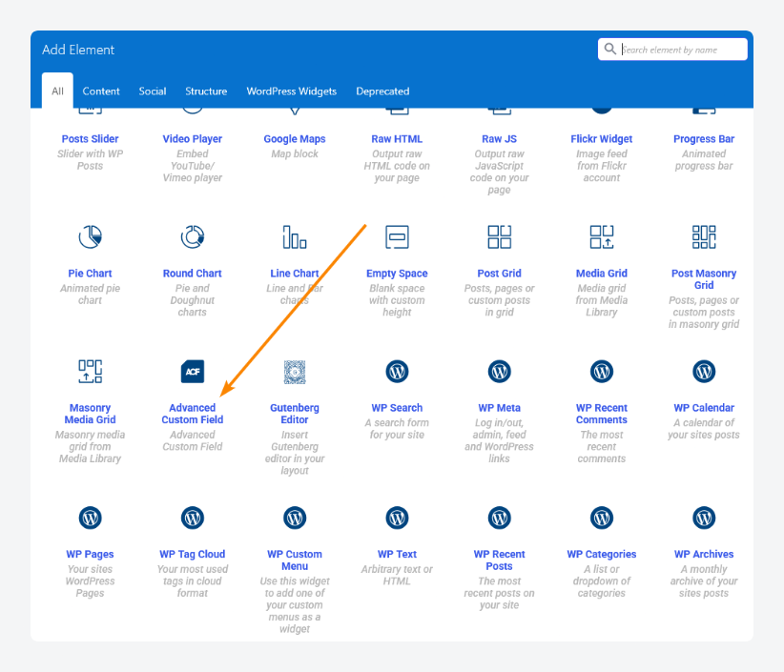Click the WP Pages title
The image size is (784, 672).
click(90, 554)
